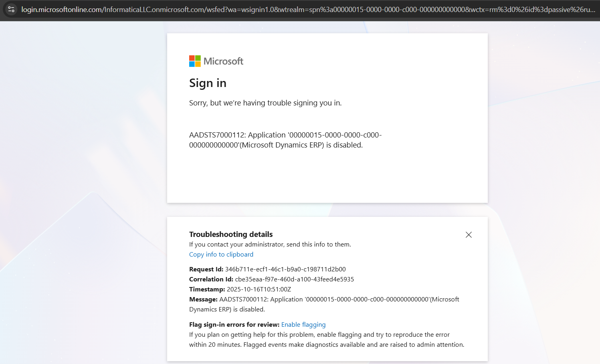The image size is (600, 364).
Task: Click the blue square of the Microsoft logo
Action: coord(192,64)
